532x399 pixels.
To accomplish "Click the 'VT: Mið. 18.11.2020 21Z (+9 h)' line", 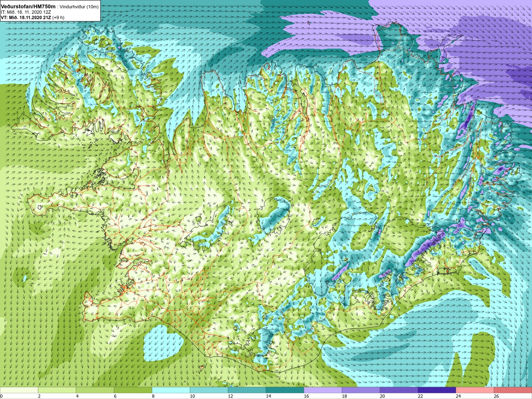I will (32, 17).
